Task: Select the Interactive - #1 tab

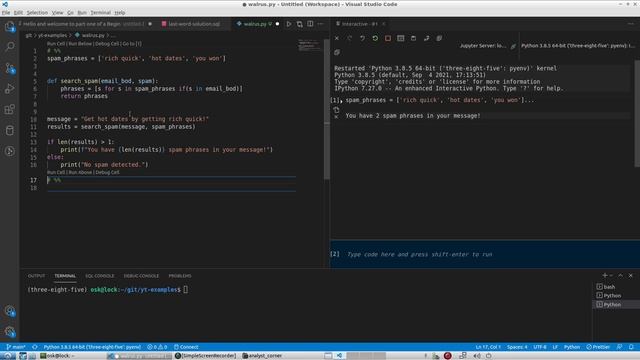Action: 360,24
